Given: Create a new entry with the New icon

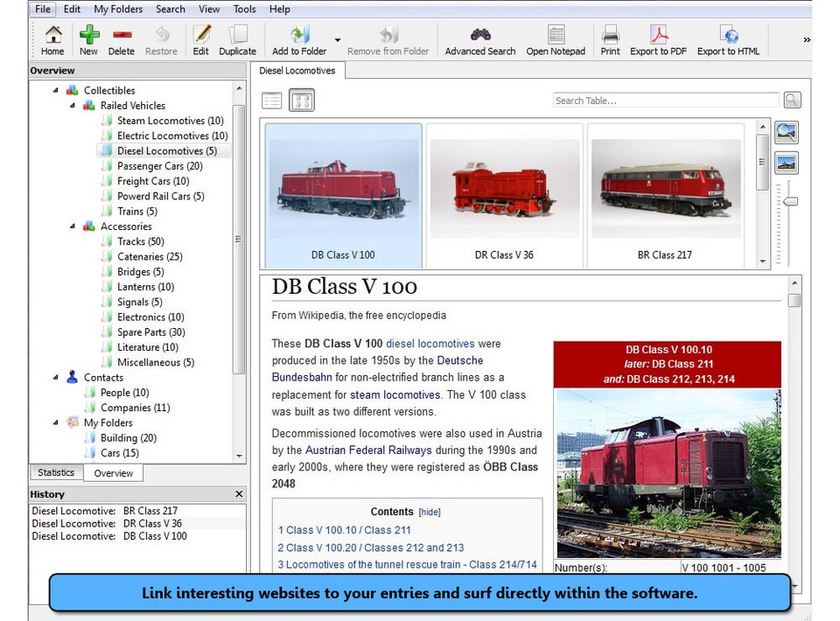Looking at the screenshot, I should [x=87, y=39].
